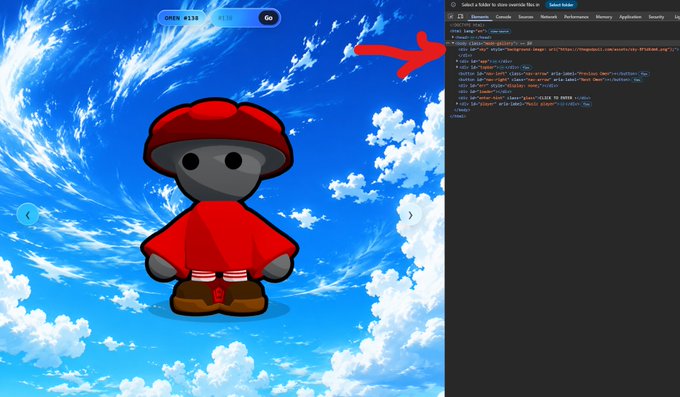Click the Select folder button in DevTools
The width and height of the screenshot is (680, 397).
click(x=561, y=5)
